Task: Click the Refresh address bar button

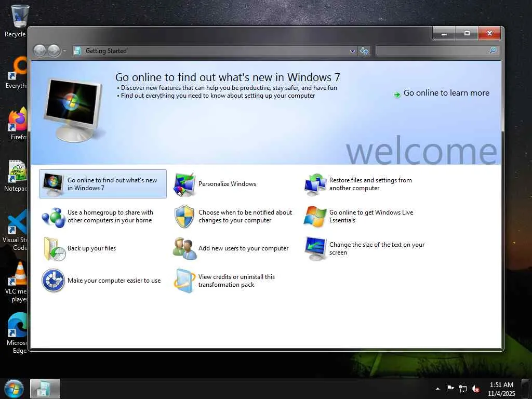Action: [364, 51]
